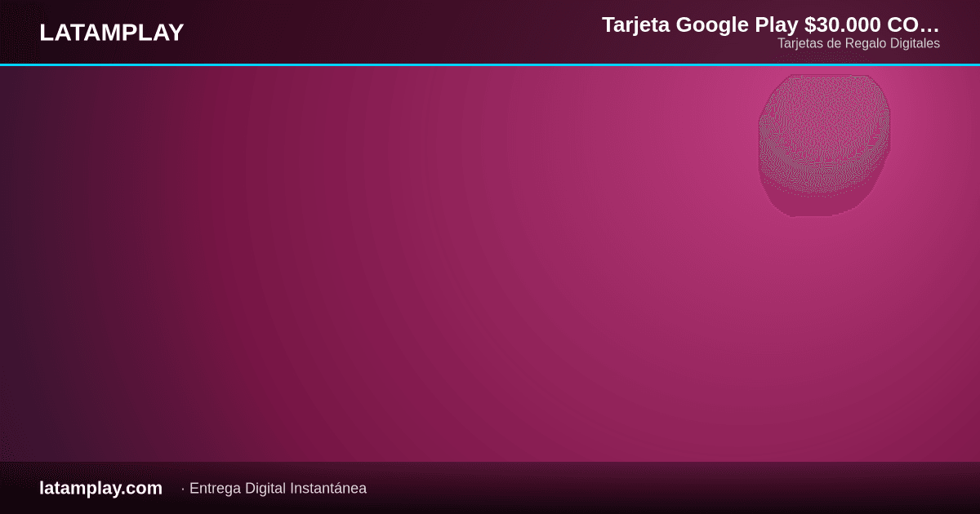The width and height of the screenshot is (980, 514).
Task: Click the pixelated 3D product image
Action: pos(824,146)
